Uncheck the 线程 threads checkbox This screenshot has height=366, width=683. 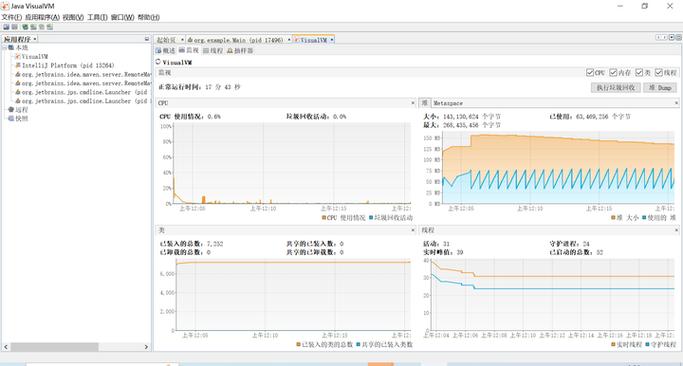point(659,73)
